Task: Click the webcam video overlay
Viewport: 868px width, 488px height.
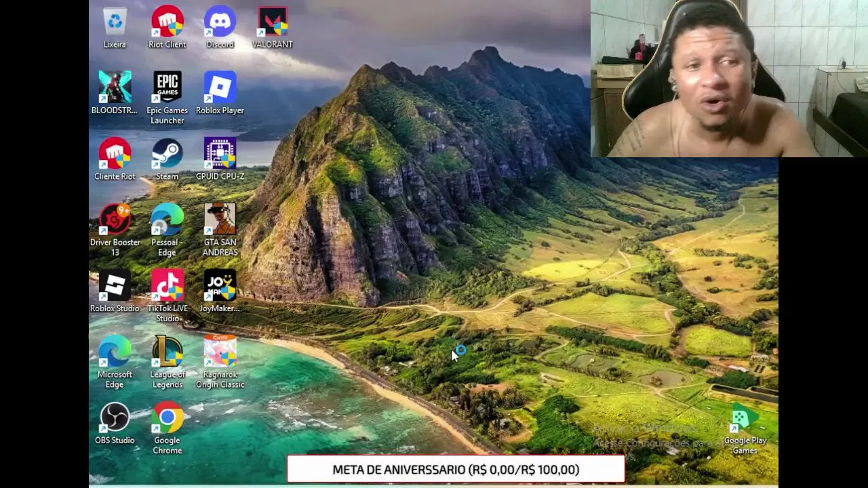Action: 729,79
